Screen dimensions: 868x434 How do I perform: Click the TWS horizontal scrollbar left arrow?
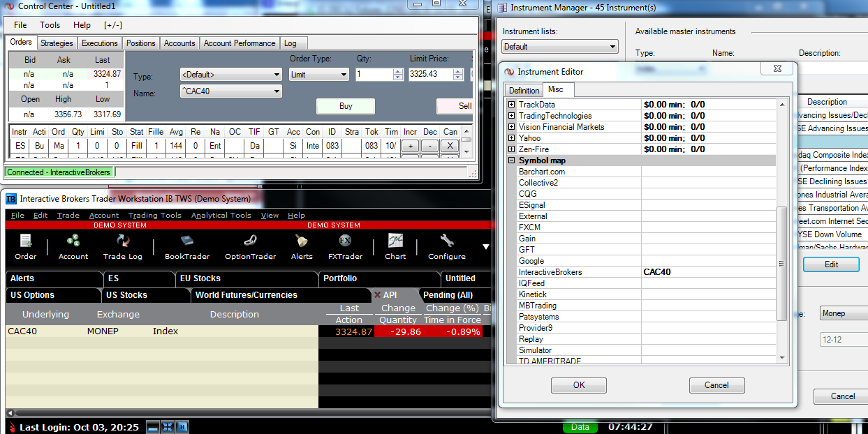pyautogui.click(x=9, y=414)
